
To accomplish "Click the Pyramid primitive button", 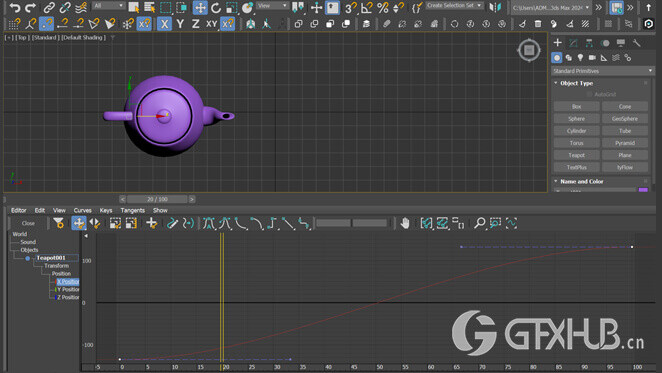I will [x=625, y=143].
